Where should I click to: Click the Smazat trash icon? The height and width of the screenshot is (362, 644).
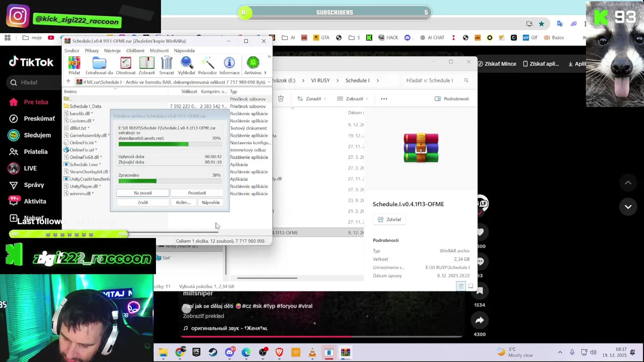167,65
